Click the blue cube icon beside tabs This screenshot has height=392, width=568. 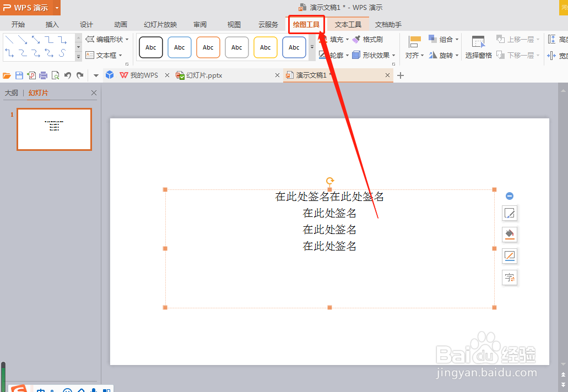click(110, 75)
